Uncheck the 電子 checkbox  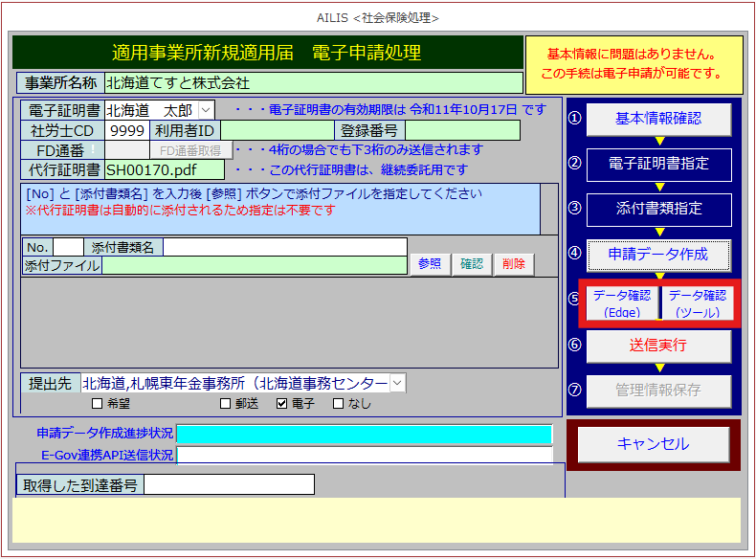click(281, 403)
